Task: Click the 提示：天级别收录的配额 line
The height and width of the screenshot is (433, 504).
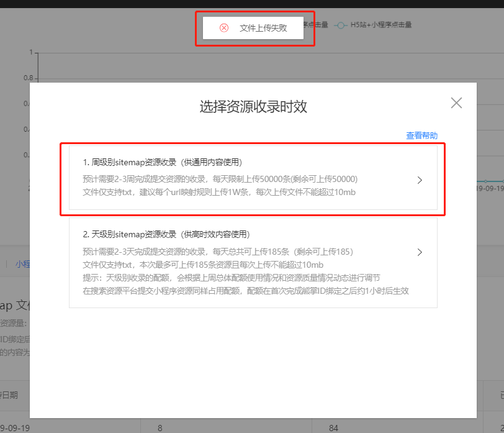Action: tap(232, 278)
